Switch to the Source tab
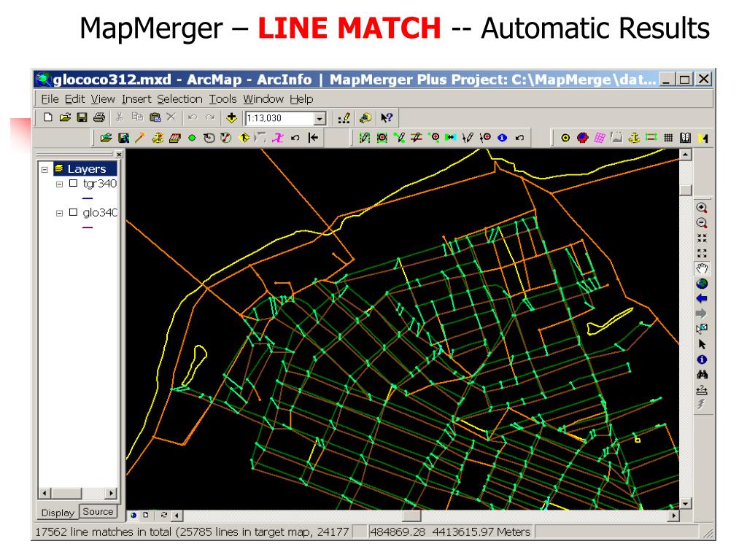The height and width of the screenshot is (560, 747). tap(98, 511)
